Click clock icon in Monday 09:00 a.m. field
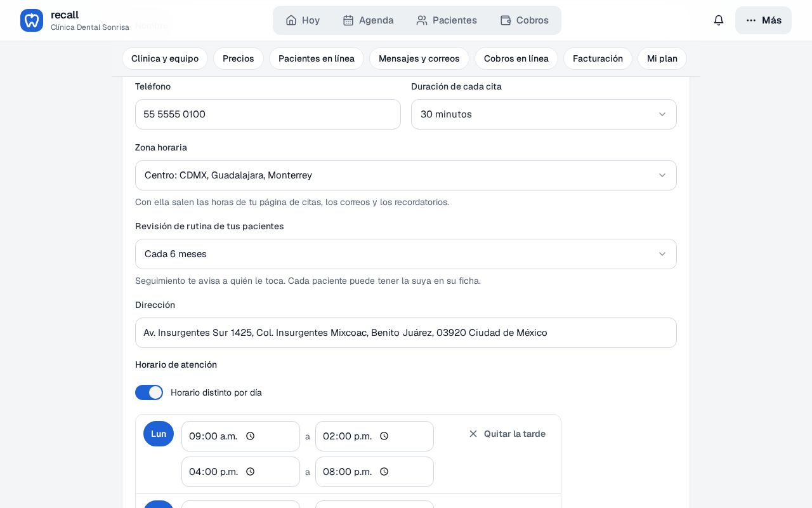Viewport: 812px width, 508px height. coord(250,436)
